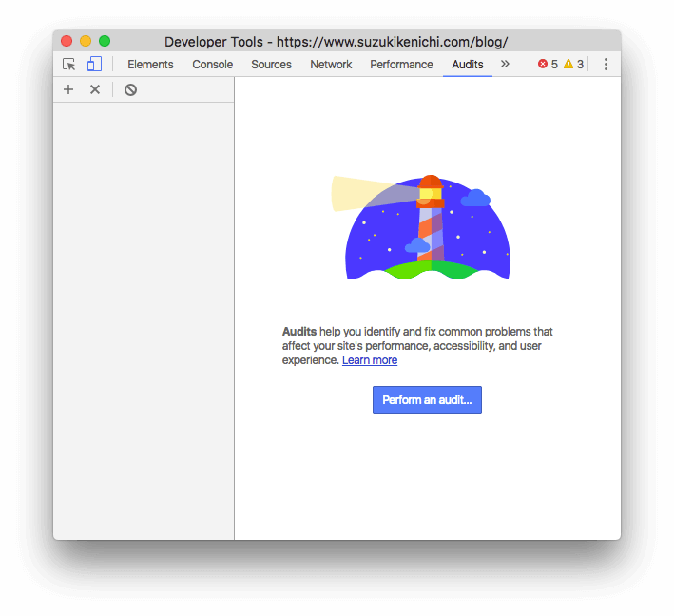Click the X delete audit icon
The height and width of the screenshot is (616, 674).
click(x=95, y=89)
